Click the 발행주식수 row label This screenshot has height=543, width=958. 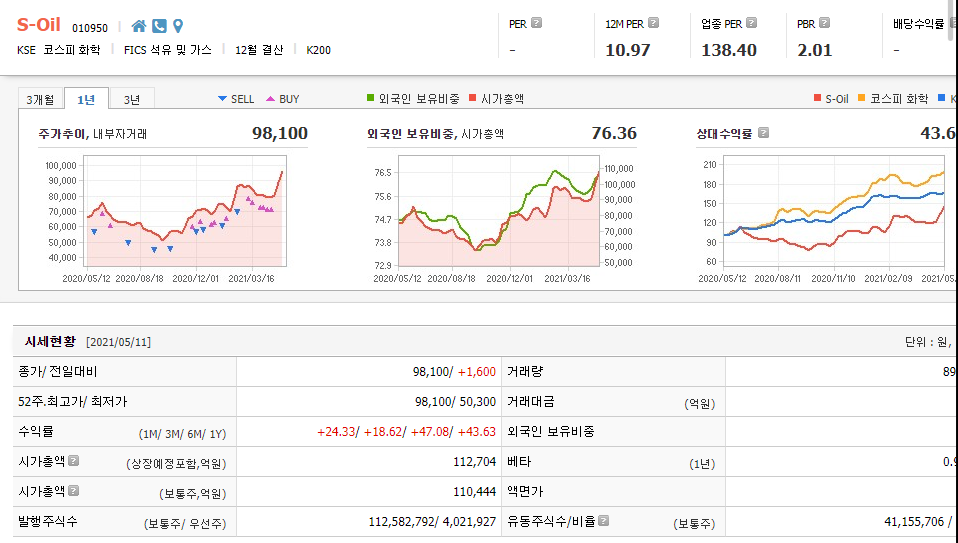[x=48, y=521]
